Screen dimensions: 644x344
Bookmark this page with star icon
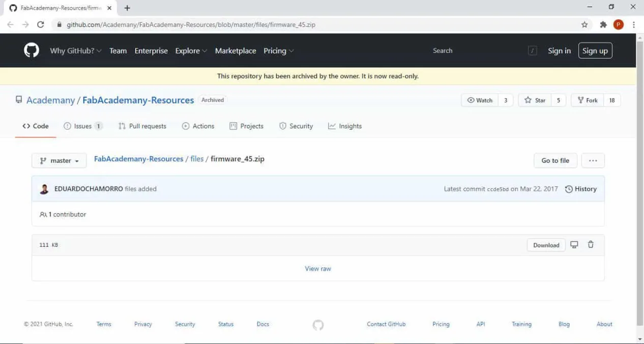584,24
